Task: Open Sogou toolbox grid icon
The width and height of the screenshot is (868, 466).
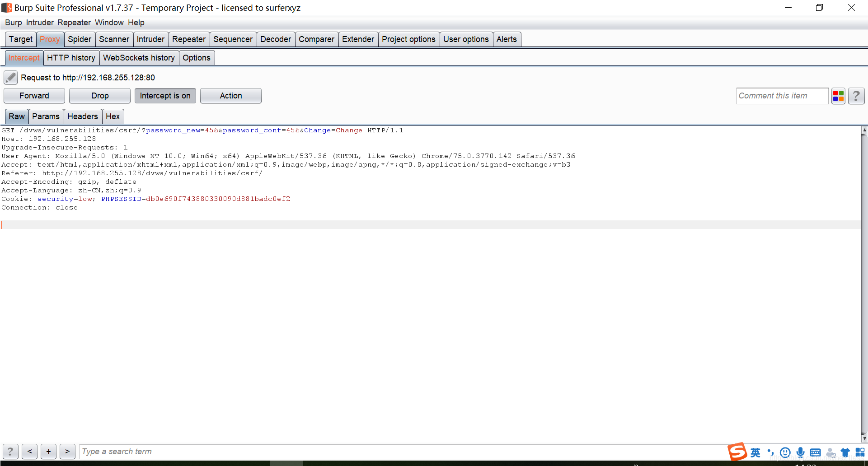Action: point(860,452)
